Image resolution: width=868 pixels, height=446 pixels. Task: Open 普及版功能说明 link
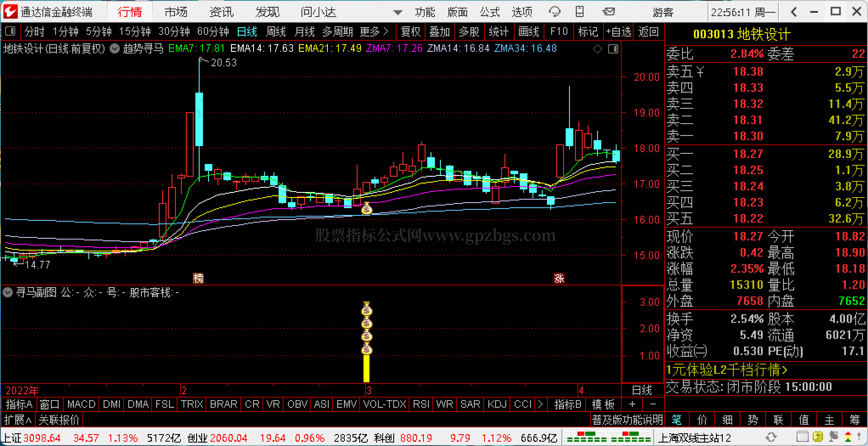pos(627,420)
